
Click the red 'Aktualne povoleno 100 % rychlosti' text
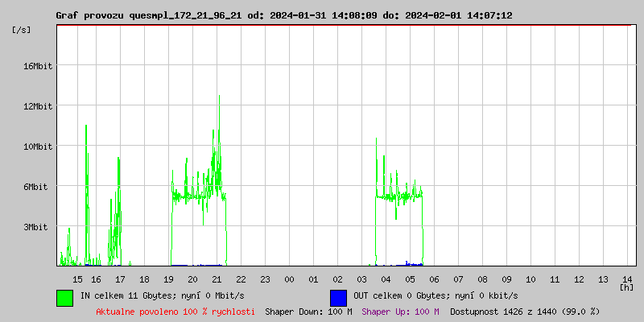[x=175, y=312]
